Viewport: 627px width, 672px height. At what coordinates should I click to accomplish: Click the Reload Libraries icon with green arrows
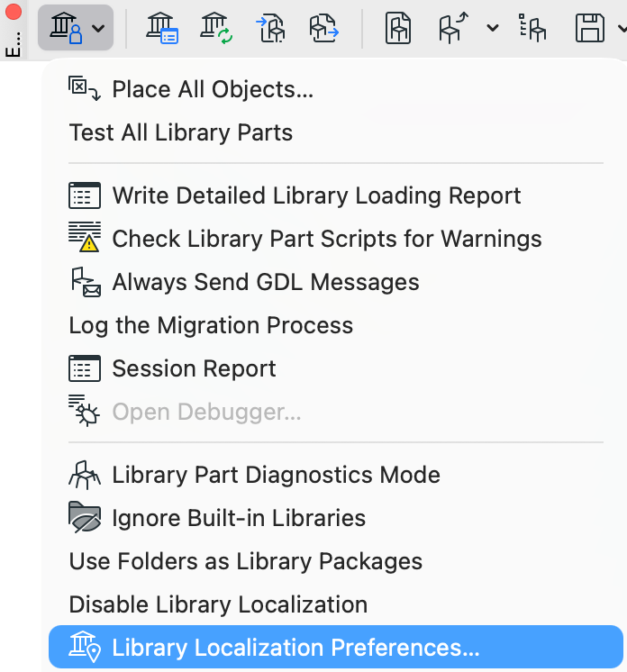pyautogui.click(x=216, y=28)
